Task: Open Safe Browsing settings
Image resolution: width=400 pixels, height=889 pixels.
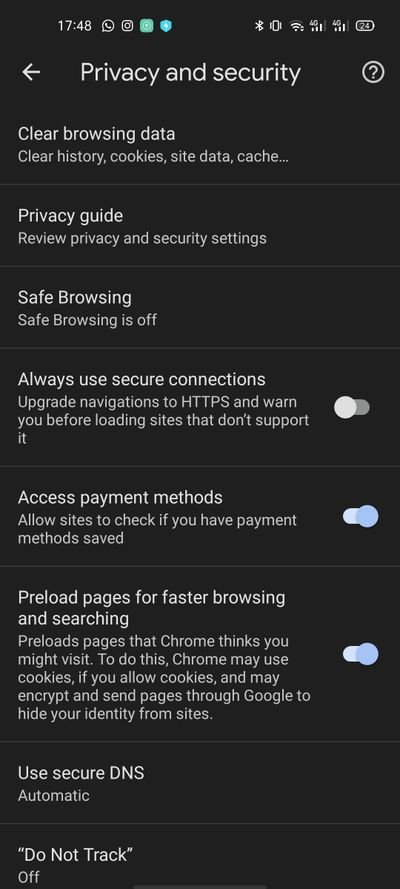Action: point(200,307)
